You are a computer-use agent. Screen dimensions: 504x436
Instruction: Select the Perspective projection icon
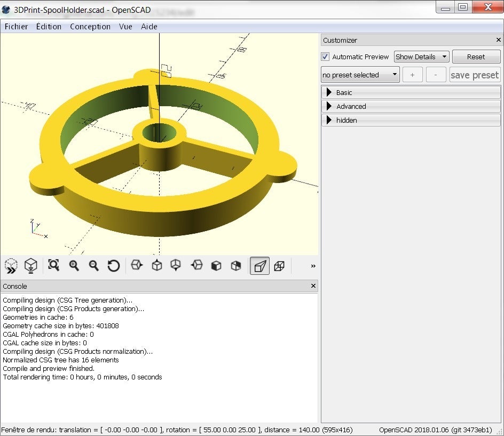click(259, 265)
